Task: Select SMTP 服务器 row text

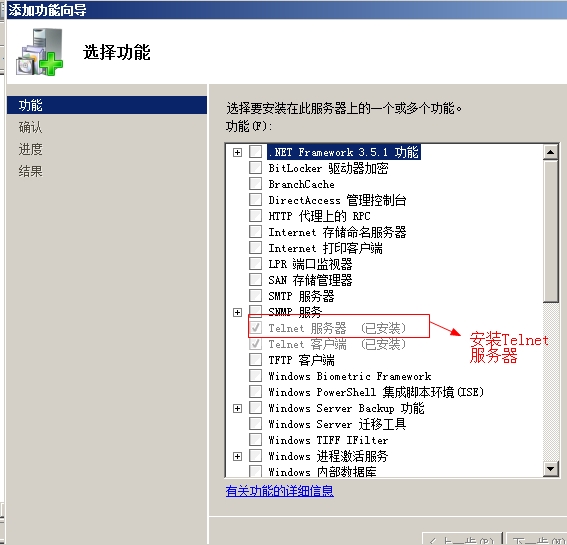Action: tap(301, 296)
